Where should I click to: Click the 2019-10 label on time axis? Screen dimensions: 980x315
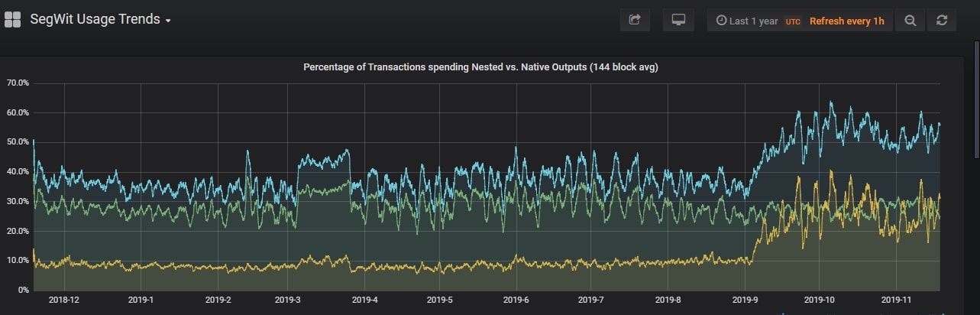pyautogui.click(x=822, y=300)
